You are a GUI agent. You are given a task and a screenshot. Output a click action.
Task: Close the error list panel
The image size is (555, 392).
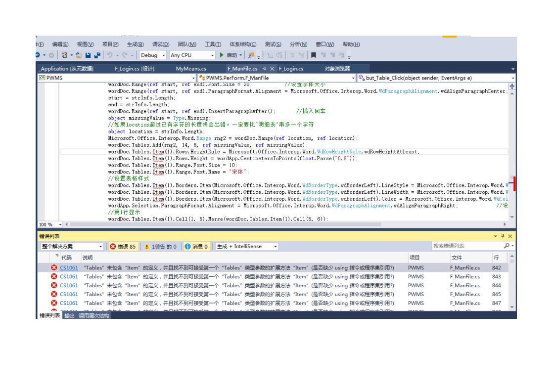click(x=510, y=236)
